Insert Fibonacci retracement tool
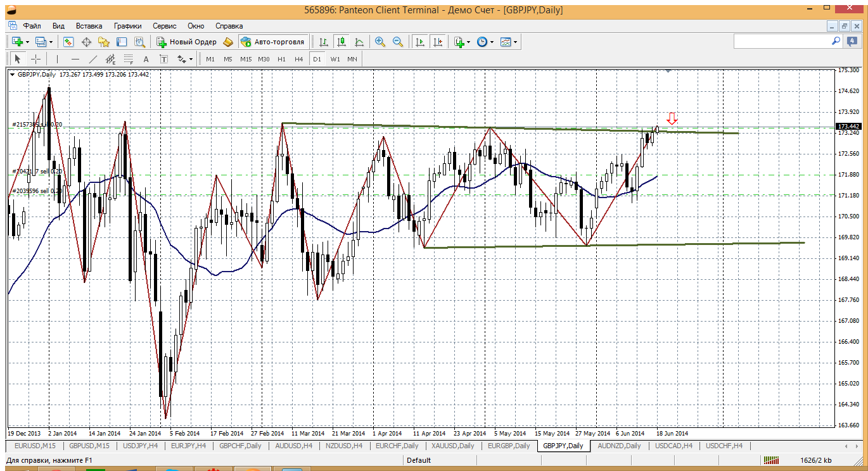 click(129, 59)
